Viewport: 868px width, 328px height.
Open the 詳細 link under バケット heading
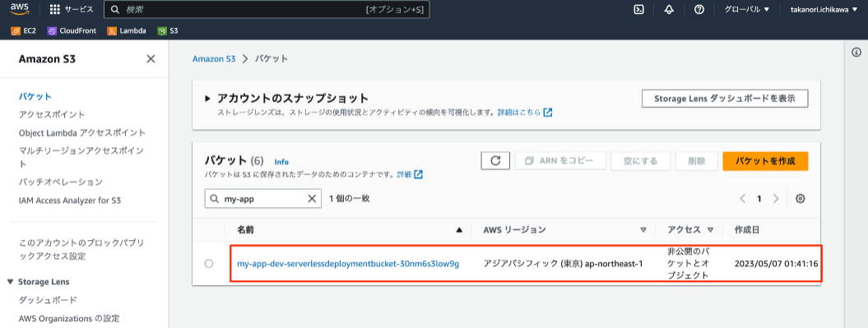click(404, 174)
